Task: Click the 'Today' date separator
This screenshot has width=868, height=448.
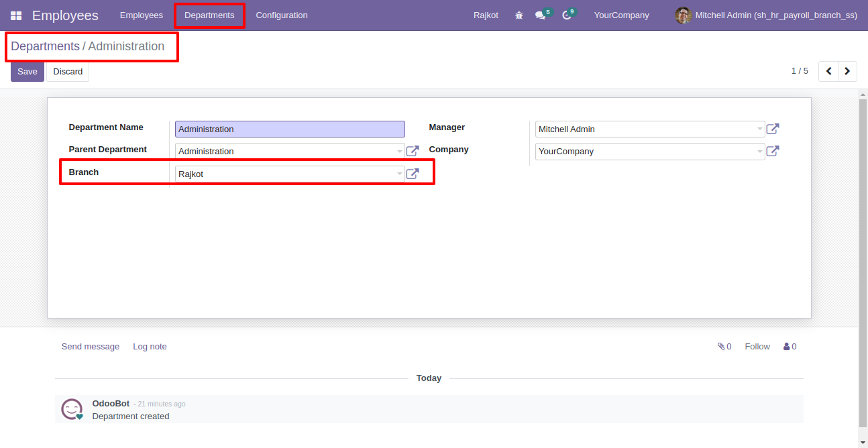Action: (x=429, y=378)
